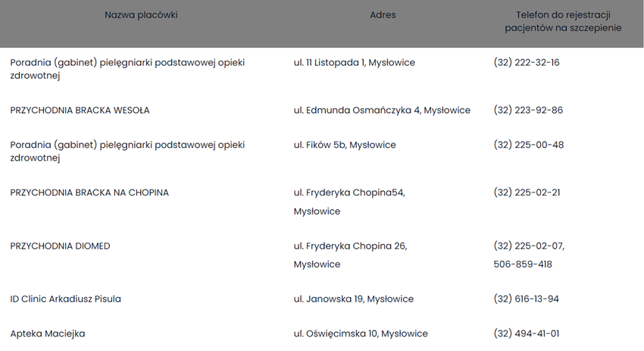Click the 'Nazwa placówki' column header

(x=141, y=14)
